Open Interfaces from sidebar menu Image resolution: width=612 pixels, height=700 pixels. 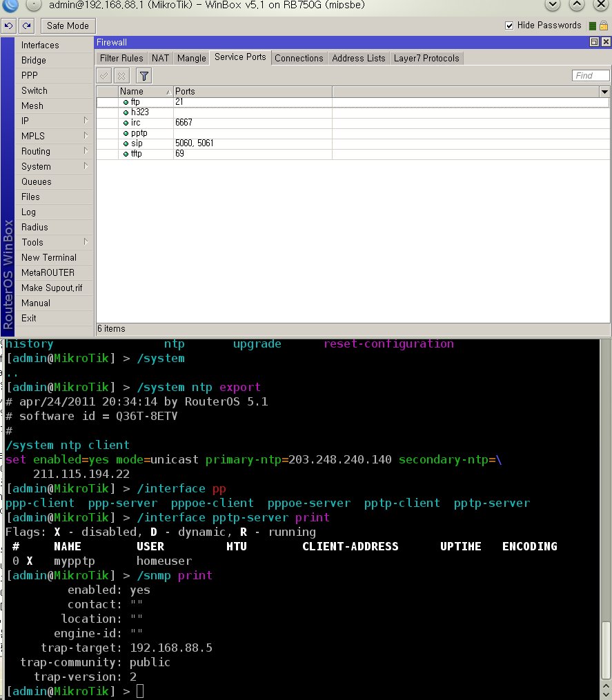(x=54, y=45)
